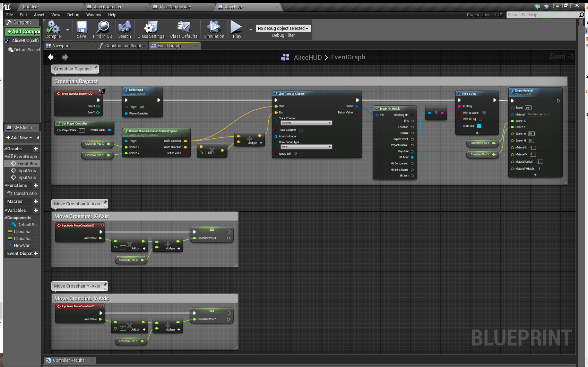Open the Debug menu
The image size is (588, 367).
tap(73, 15)
